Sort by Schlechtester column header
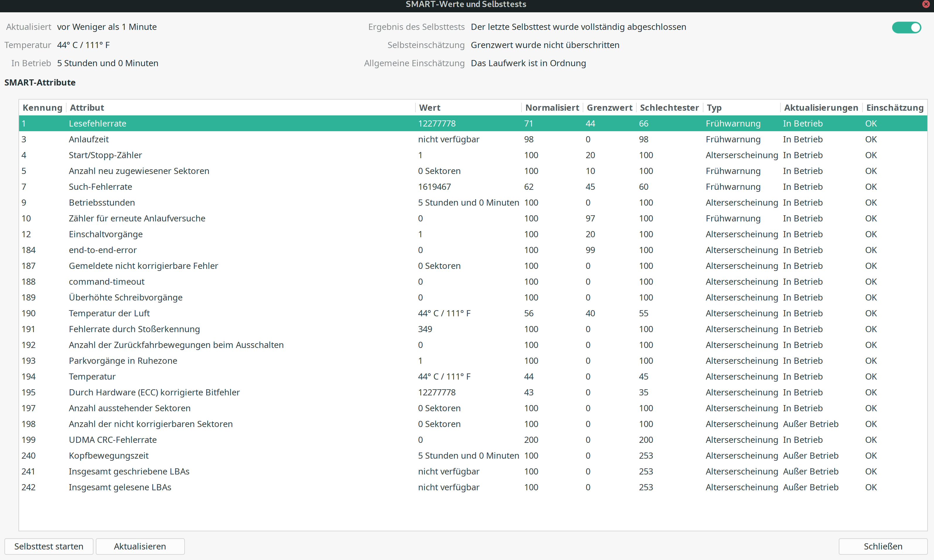 click(x=669, y=107)
